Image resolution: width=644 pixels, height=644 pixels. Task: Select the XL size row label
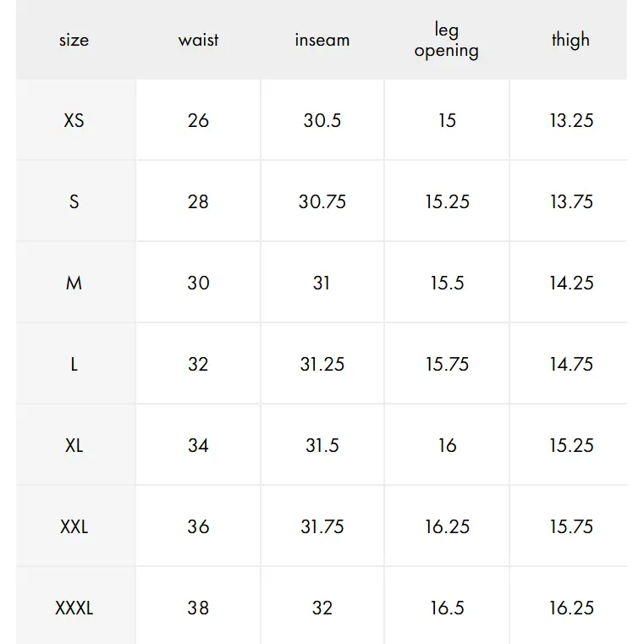pos(74,445)
